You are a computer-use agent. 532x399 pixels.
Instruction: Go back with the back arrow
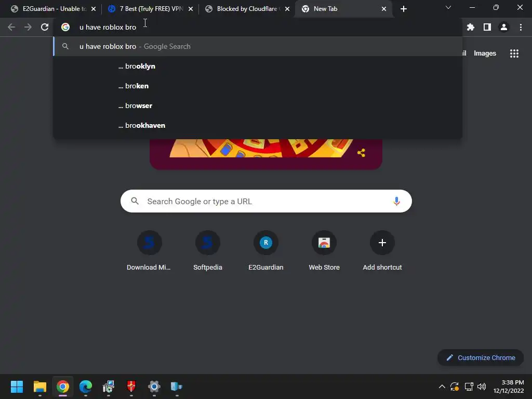pos(11,27)
